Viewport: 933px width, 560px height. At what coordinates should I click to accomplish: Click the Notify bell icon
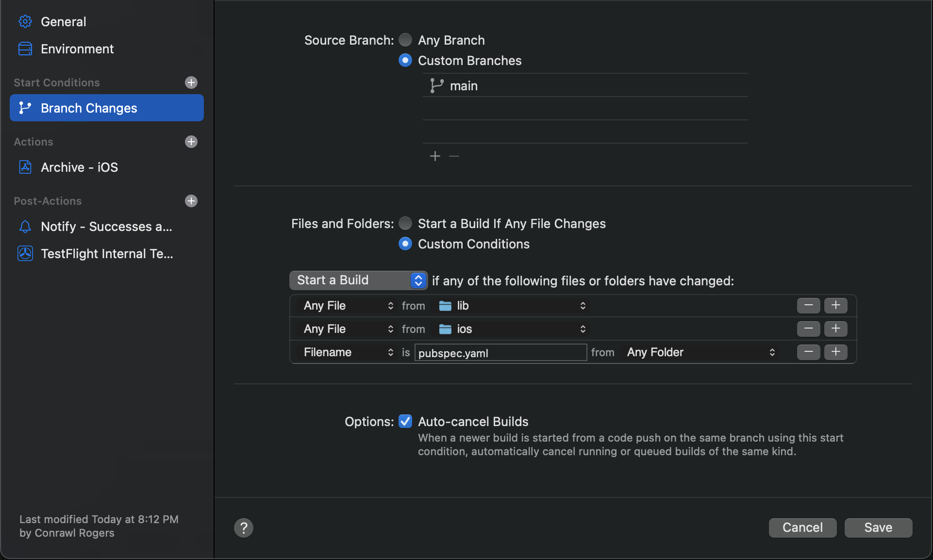pyautogui.click(x=25, y=227)
